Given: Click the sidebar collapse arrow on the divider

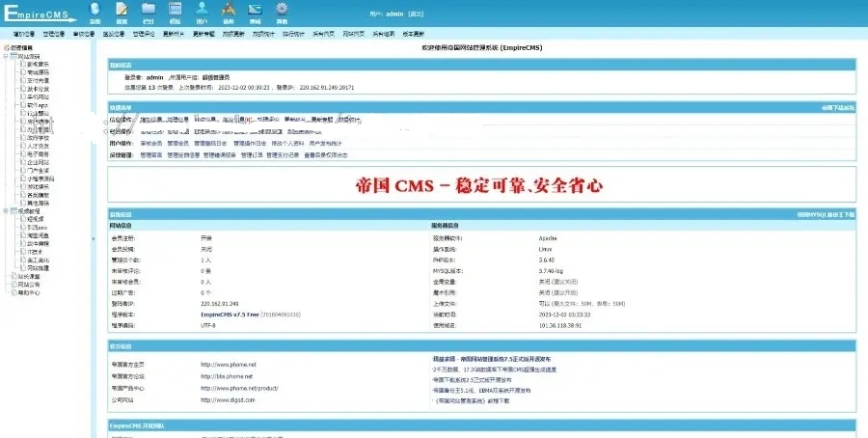Looking at the screenshot, I should pyautogui.click(x=93, y=237).
